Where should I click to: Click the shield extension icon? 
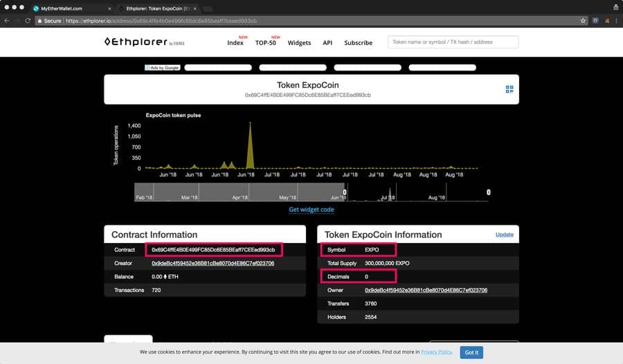point(595,21)
